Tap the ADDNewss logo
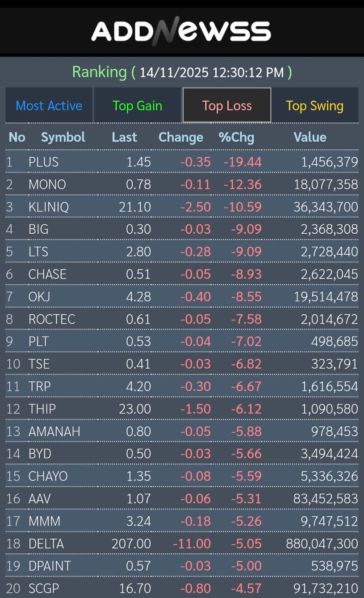 pyautogui.click(x=181, y=31)
